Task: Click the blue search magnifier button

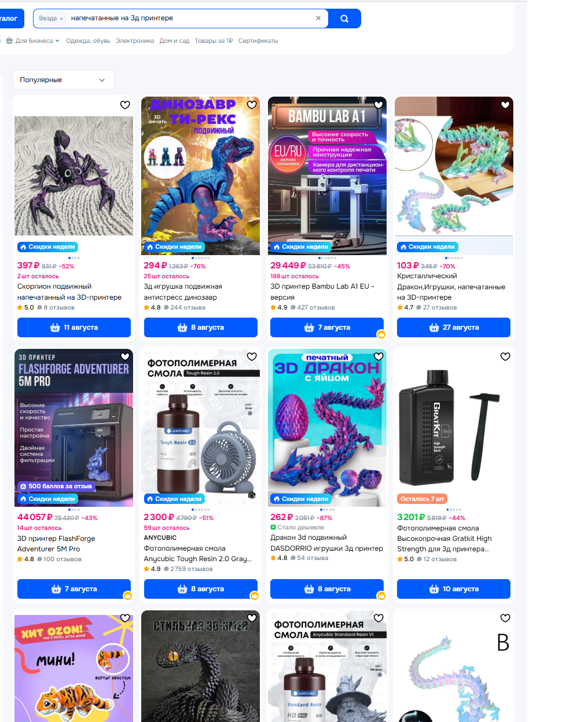Action: pos(344,19)
